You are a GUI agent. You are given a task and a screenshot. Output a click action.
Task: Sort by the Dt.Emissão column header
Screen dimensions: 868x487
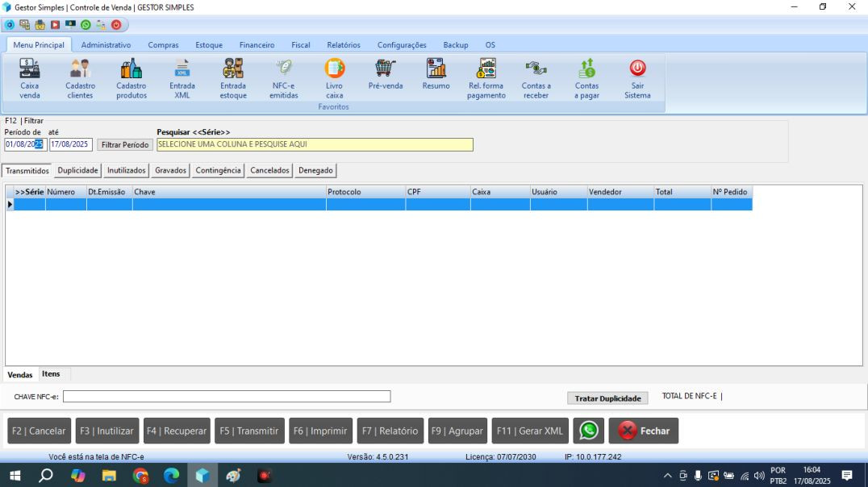[x=109, y=192]
